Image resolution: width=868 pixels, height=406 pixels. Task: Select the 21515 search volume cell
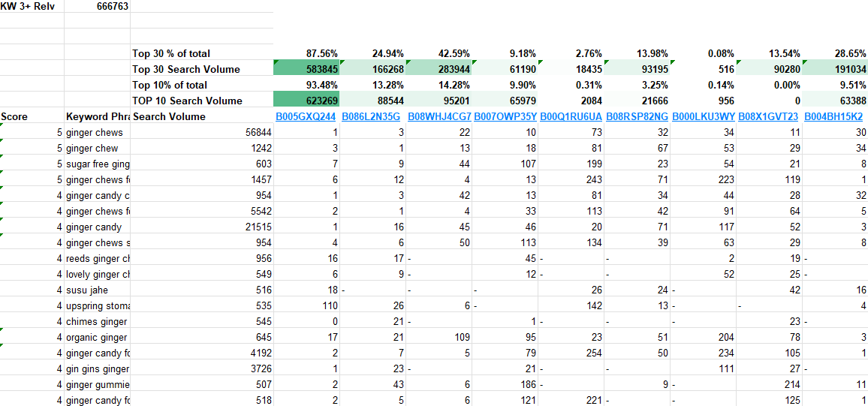(x=202, y=227)
